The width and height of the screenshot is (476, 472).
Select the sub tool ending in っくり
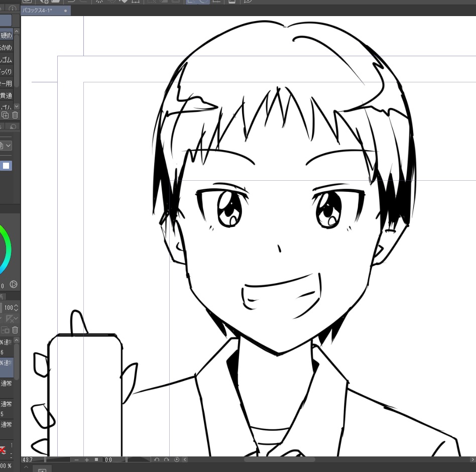[7, 72]
